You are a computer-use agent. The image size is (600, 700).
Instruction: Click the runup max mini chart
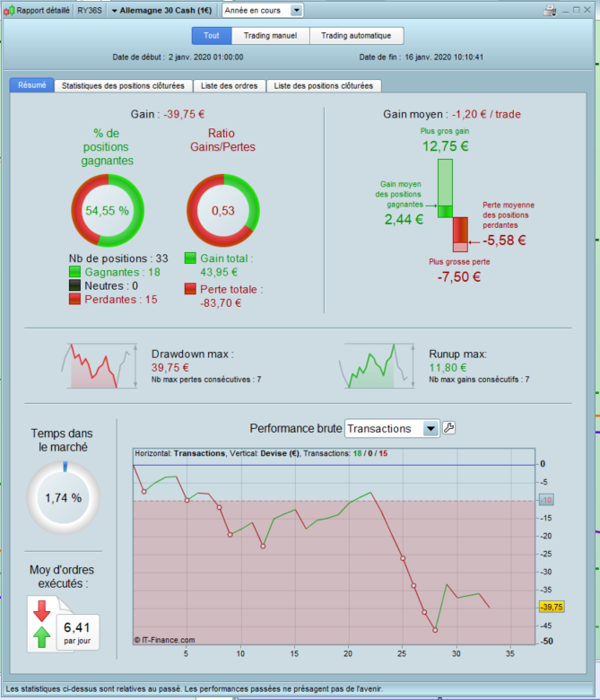tap(377, 365)
